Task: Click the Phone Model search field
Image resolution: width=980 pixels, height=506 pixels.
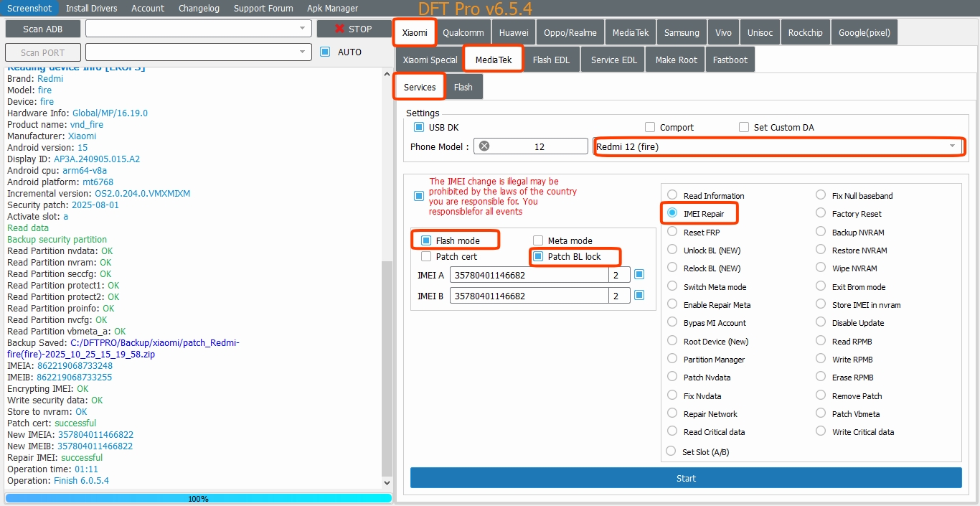Action: click(x=531, y=146)
